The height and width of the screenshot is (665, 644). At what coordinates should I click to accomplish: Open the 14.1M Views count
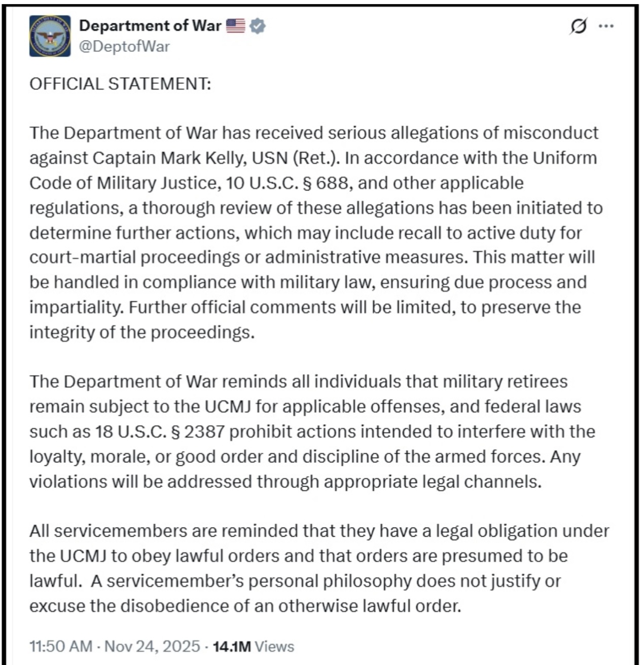tap(253, 646)
